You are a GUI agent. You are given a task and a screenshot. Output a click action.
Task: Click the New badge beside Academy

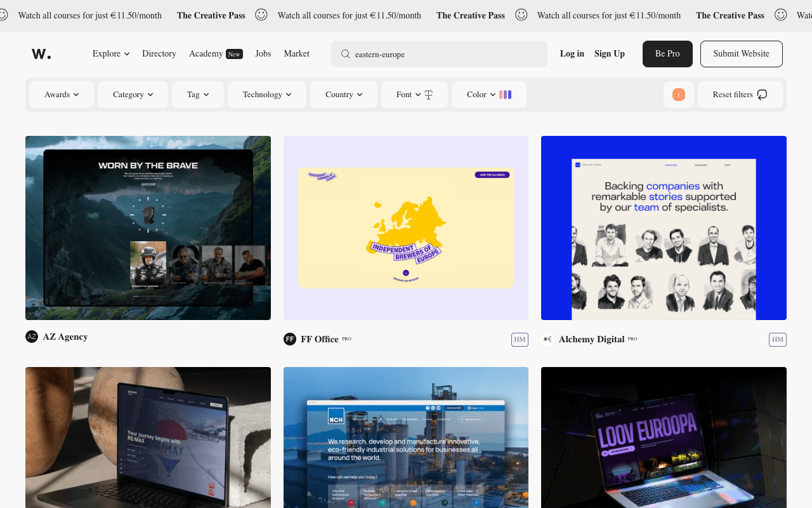pos(234,54)
